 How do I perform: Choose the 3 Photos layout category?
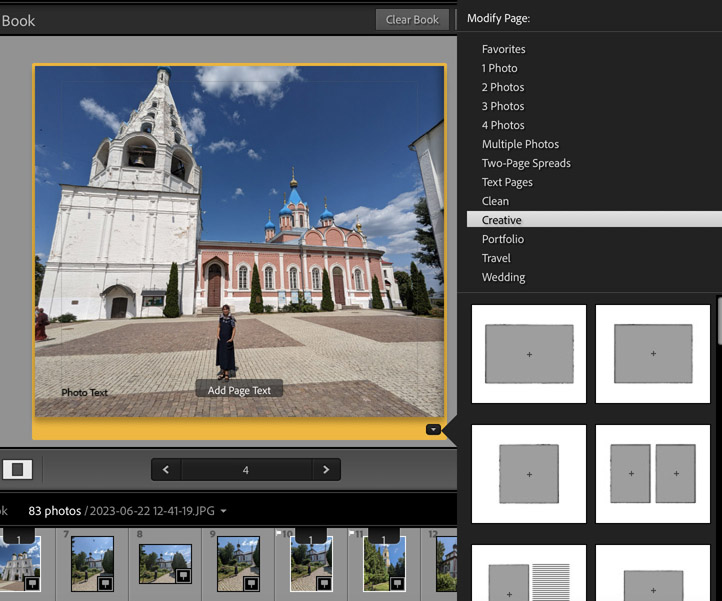coord(503,106)
